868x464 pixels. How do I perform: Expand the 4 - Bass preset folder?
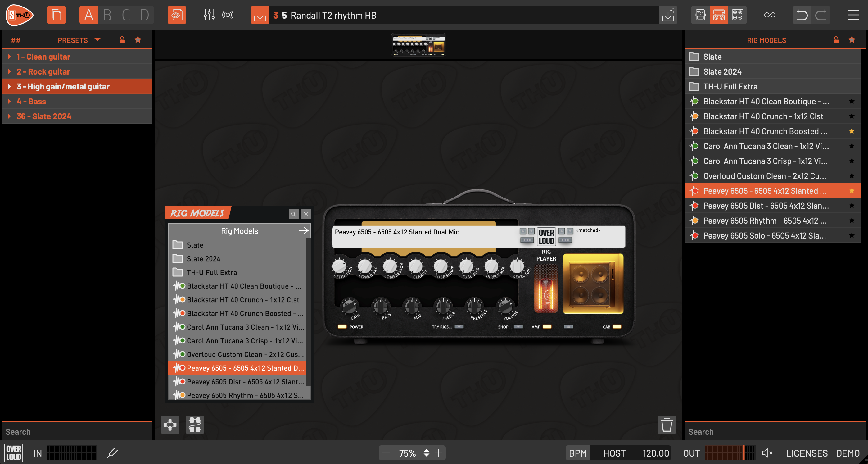[x=9, y=102]
